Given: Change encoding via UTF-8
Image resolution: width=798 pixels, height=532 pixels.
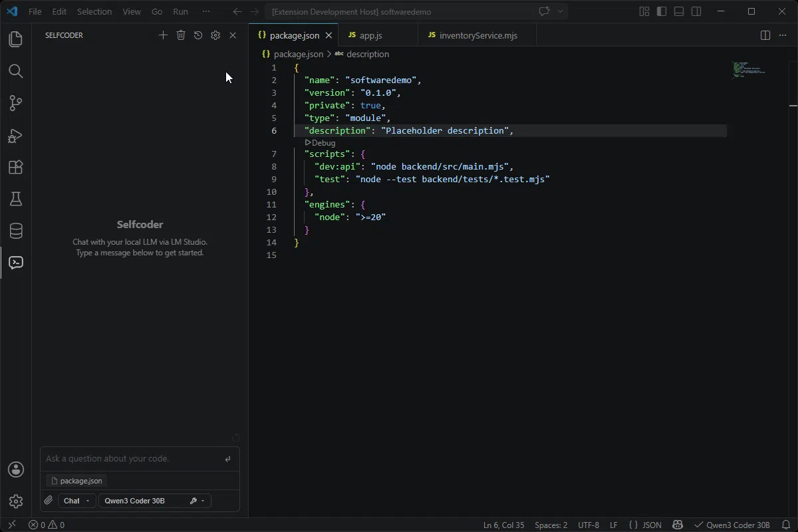Looking at the screenshot, I should click(589, 525).
